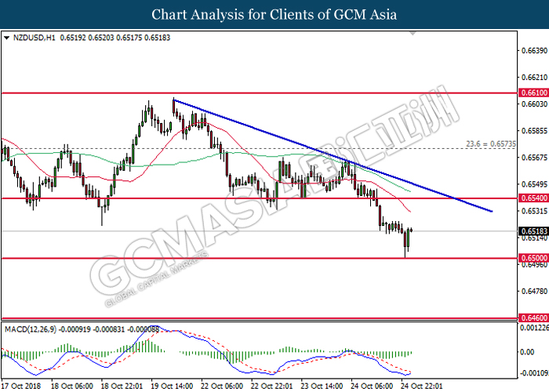Select the MACD(12,26,9) indicator label

pyautogui.click(x=31, y=329)
